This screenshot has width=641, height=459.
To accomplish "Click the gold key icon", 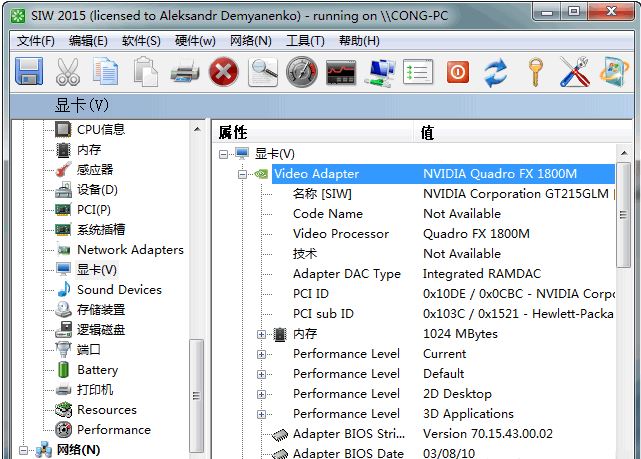I will point(535,71).
